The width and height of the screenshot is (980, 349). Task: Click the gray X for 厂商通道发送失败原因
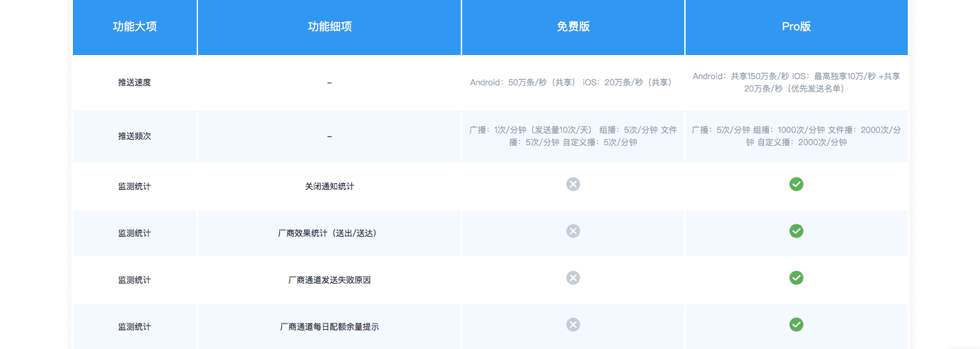[573, 277]
